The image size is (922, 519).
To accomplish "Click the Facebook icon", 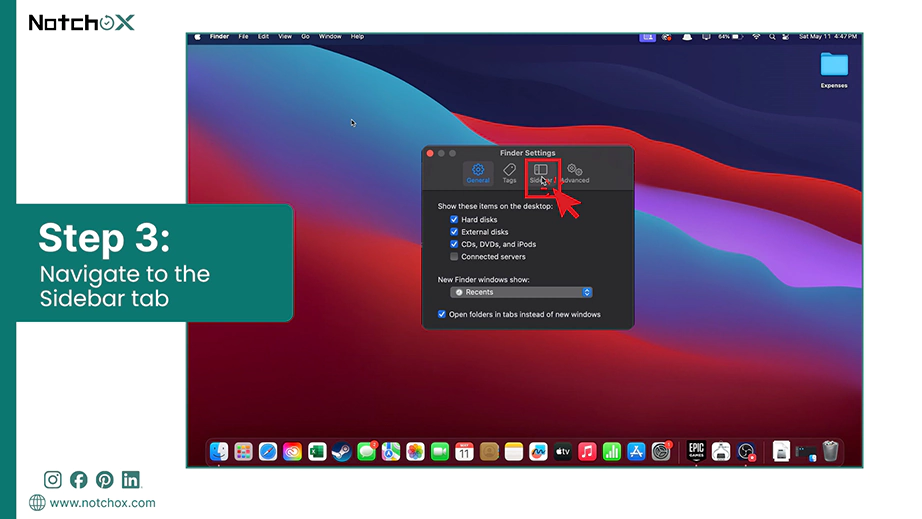I will pos(78,480).
